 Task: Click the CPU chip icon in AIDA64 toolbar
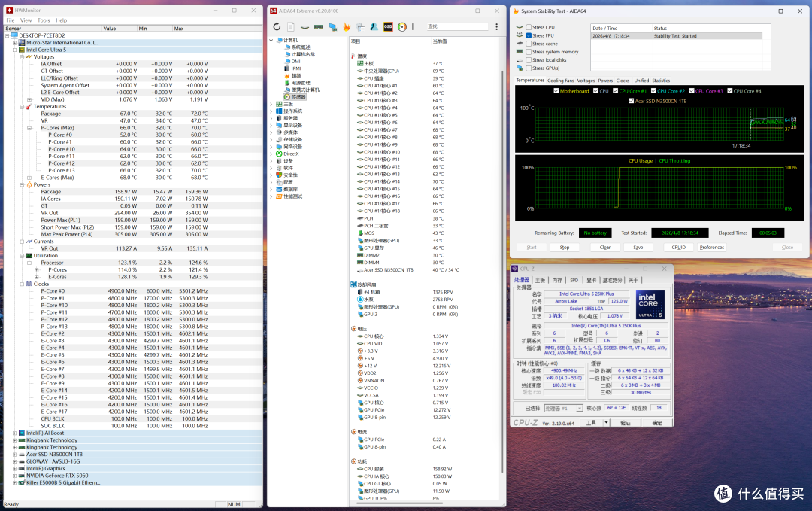(x=304, y=26)
